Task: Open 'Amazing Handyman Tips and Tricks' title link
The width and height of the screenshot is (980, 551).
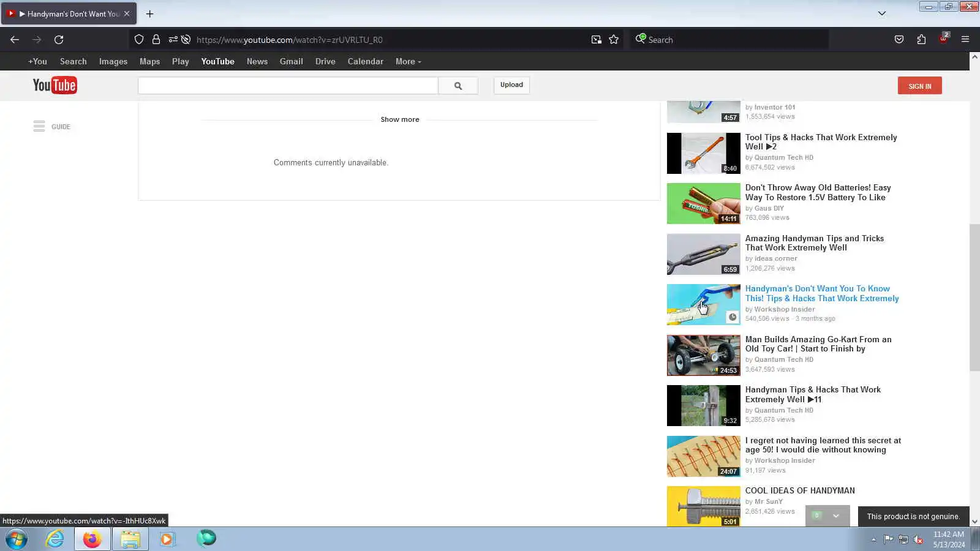Action: 815,243
